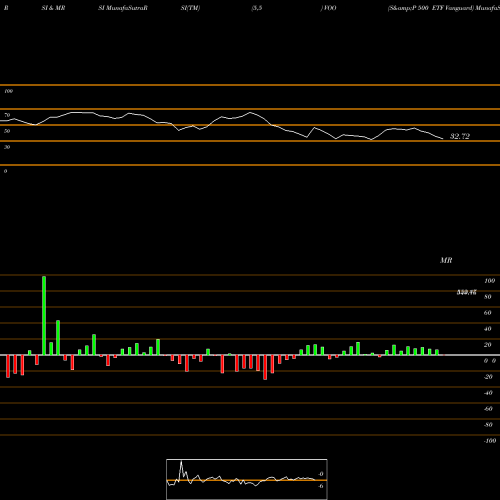Viewport: 500px width, 500px height.
Task: Click the "SI & MR" header text
Action: (53, 8)
